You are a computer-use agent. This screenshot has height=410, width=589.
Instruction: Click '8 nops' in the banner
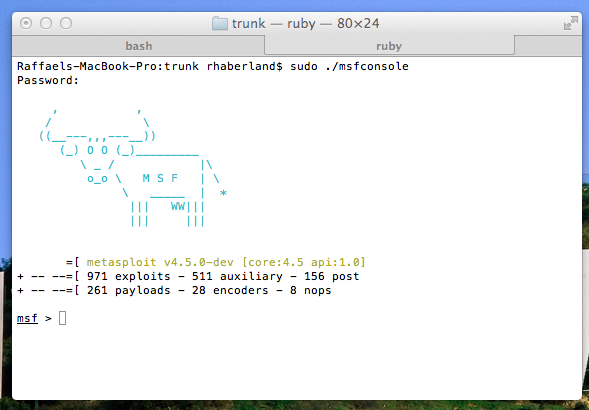(x=311, y=290)
